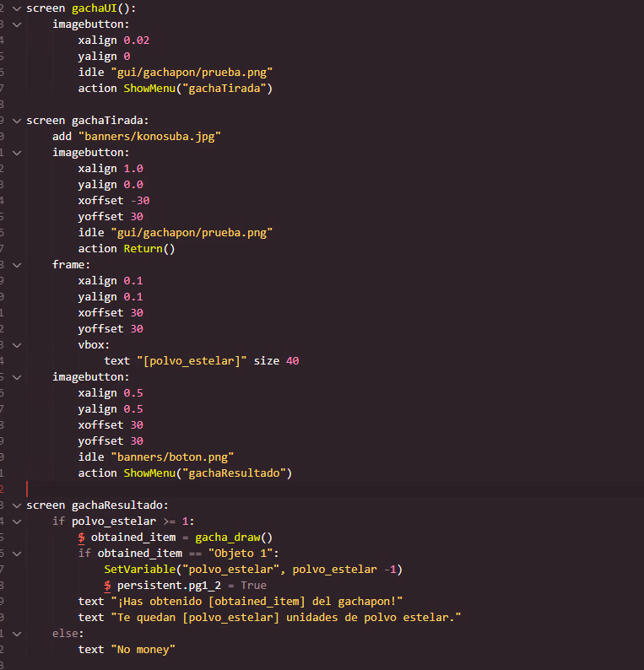
Task: Click the "banners/boton.png" idle path
Action: 172,457
